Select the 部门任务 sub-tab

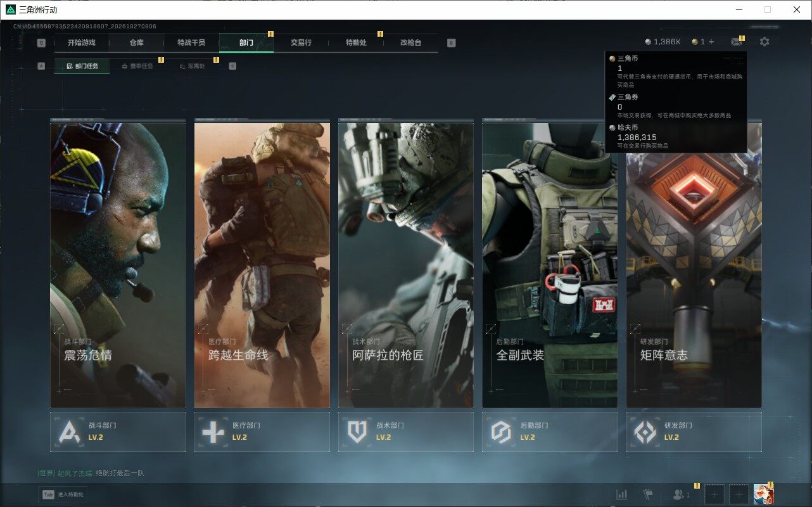[x=82, y=66]
